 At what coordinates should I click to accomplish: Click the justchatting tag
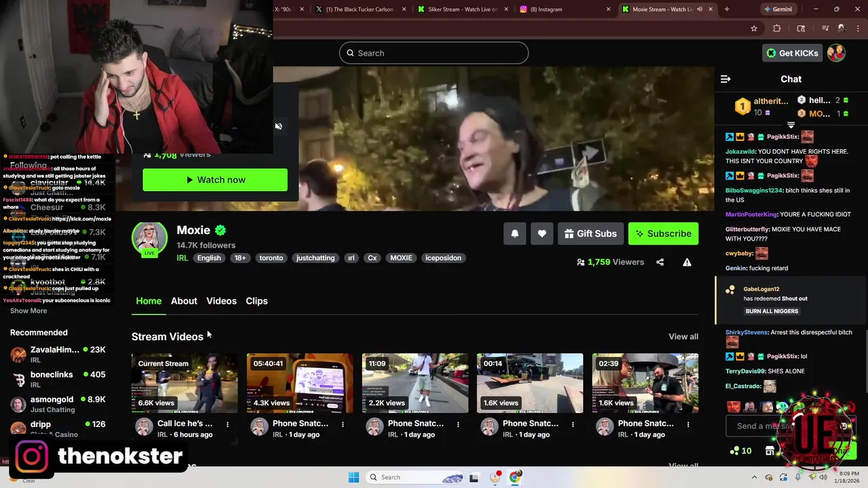tap(315, 258)
